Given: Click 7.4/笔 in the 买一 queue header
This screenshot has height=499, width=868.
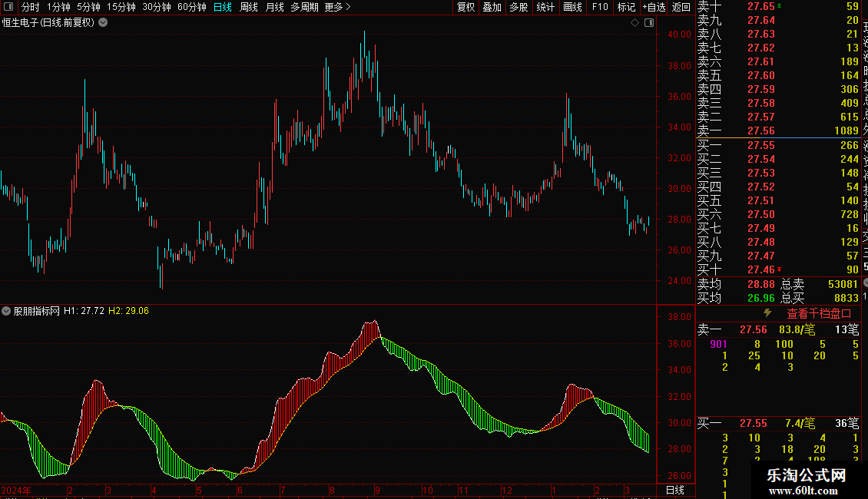Looking at the screenshot, I should pyautogui.click(x=800, y=423).
